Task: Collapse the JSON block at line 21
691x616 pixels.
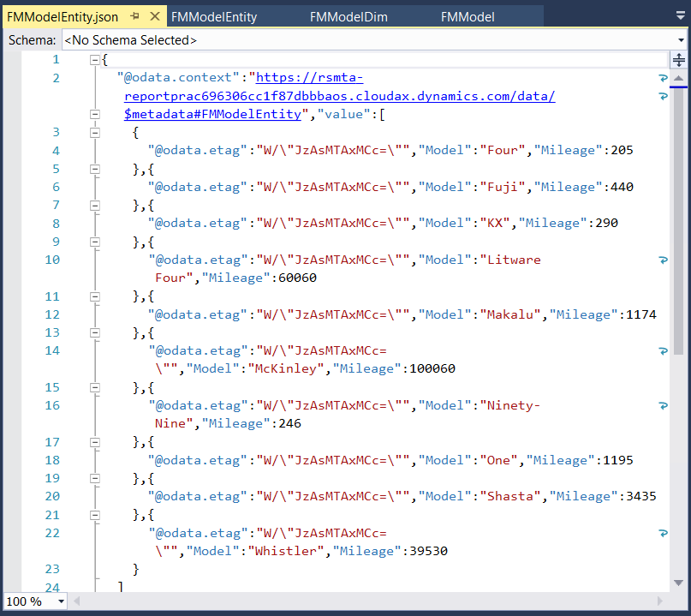Action: (x=94, y=515)
